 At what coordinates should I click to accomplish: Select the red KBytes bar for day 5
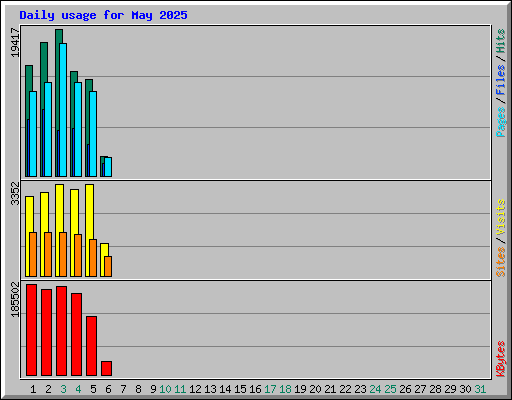pos(91,346)
